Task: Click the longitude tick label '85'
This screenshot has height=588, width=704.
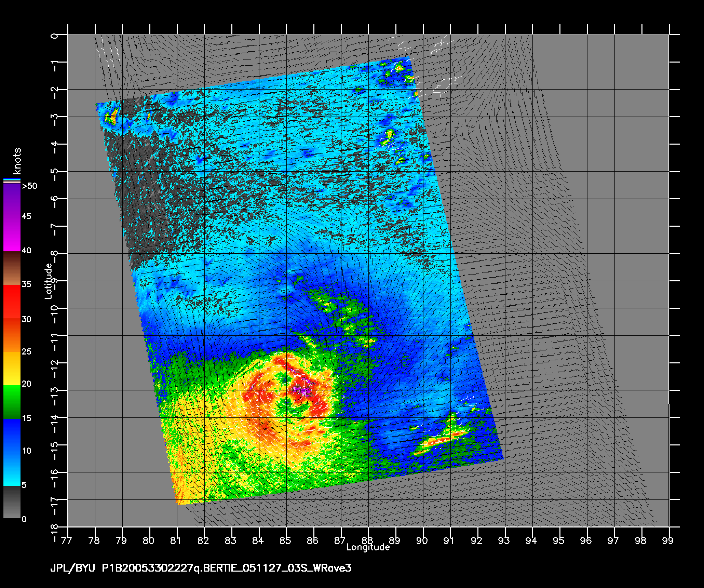Action: tap(285, 540)
